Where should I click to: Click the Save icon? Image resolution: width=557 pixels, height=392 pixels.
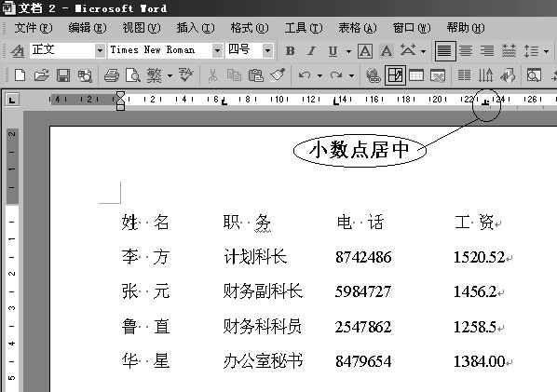[x=63, y=75]
